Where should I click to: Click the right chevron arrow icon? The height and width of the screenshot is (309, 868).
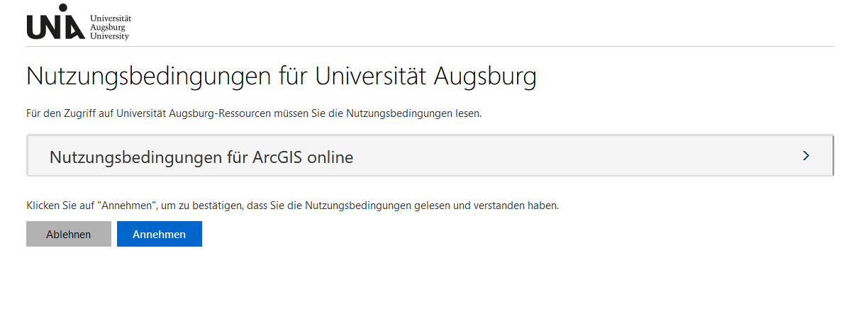(x=806, y=155)
